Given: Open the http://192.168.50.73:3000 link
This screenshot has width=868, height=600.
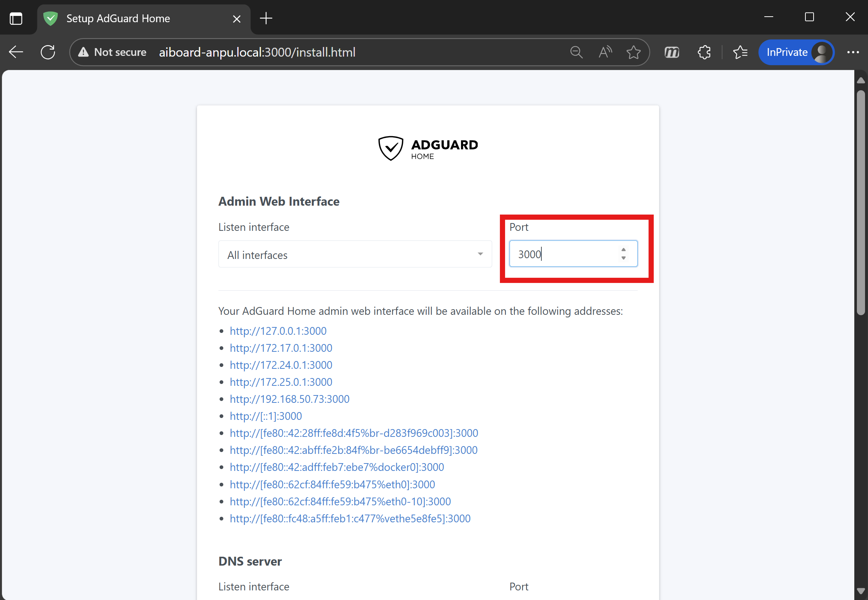Looking at the screenshot, I should (x=289, y=399).
